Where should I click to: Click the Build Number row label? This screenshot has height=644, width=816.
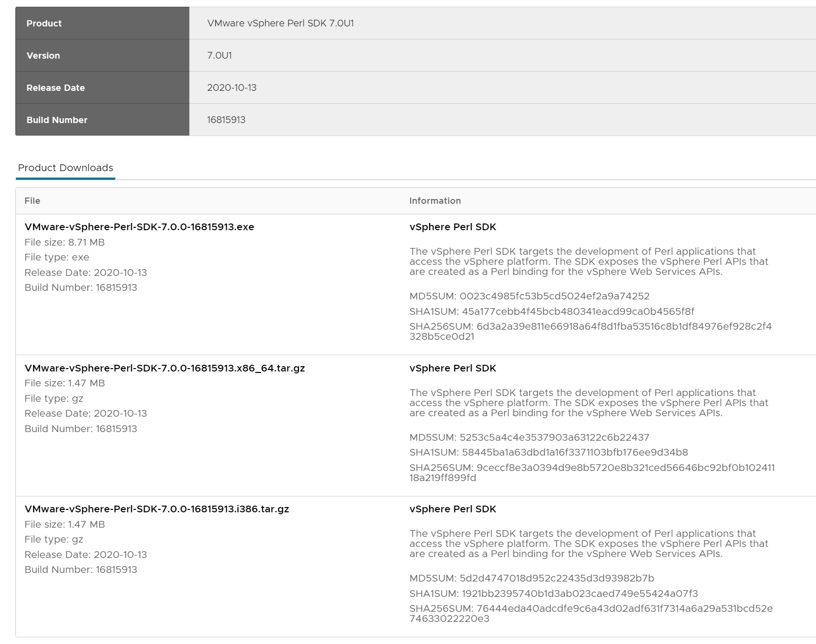57,120
